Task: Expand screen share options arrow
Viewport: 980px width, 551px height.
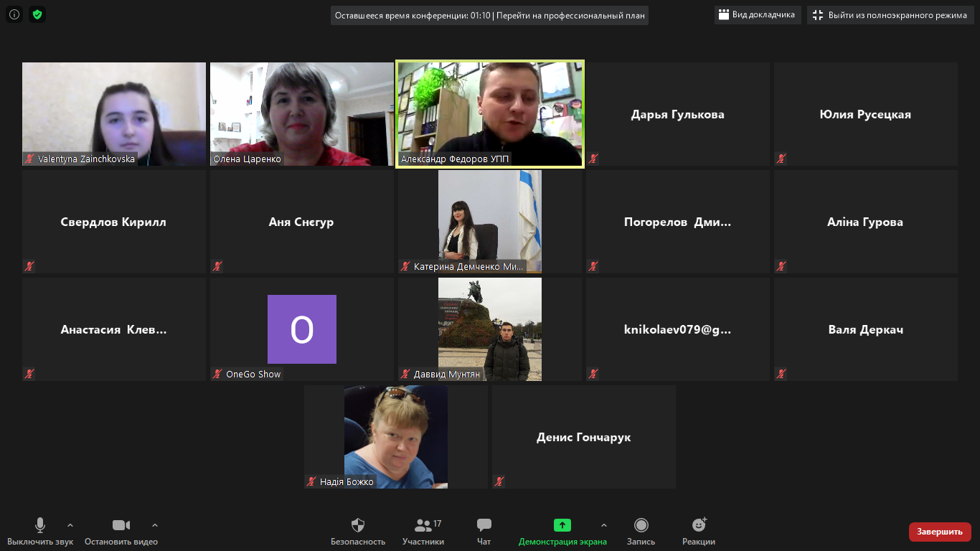Action: (604, 525)
